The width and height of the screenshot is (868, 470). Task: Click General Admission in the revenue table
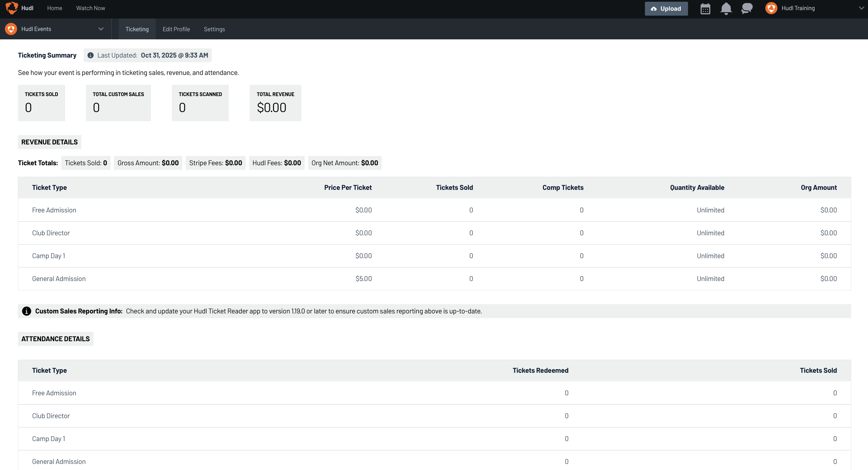pos(59,279)
